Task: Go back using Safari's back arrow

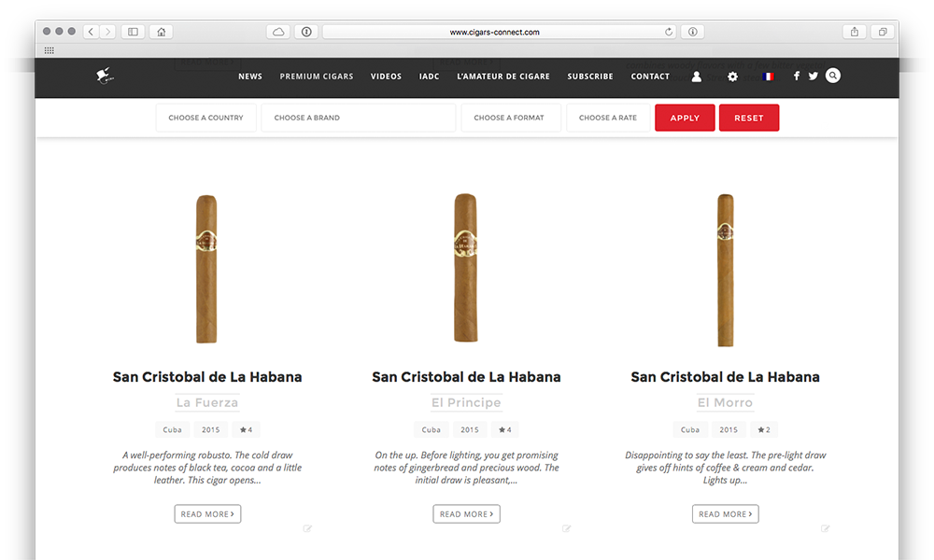Action: coord(92,32)
